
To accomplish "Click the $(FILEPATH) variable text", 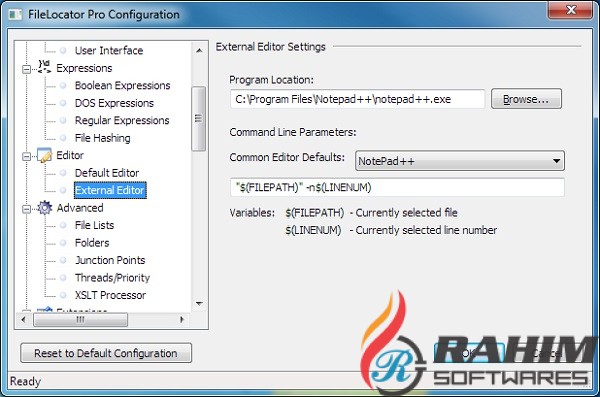I will click(x=314, y=212).
